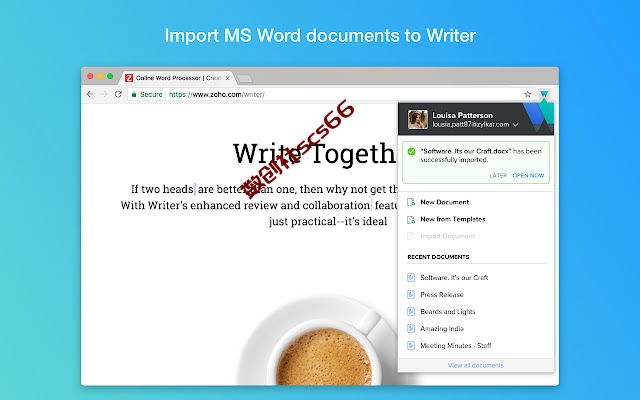Click the green maximize window button
Image resolution: width=640 pixels, height=400 pixels.
110,76
